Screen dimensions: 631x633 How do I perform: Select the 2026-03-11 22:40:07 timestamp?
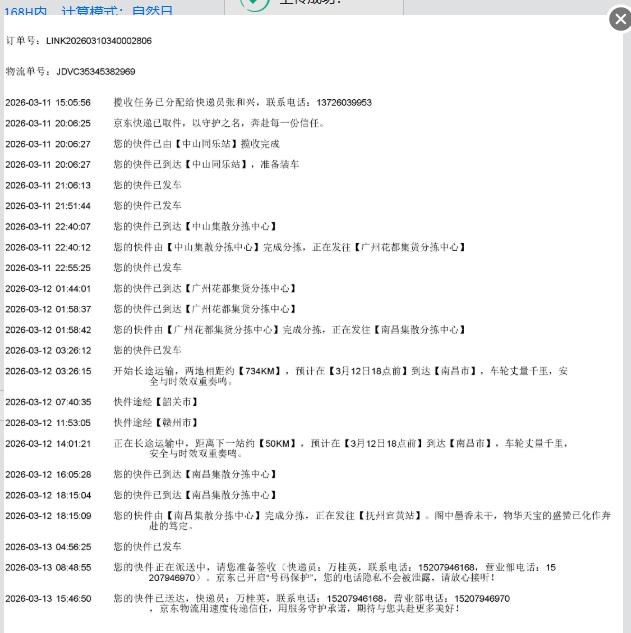pos(48,227)
